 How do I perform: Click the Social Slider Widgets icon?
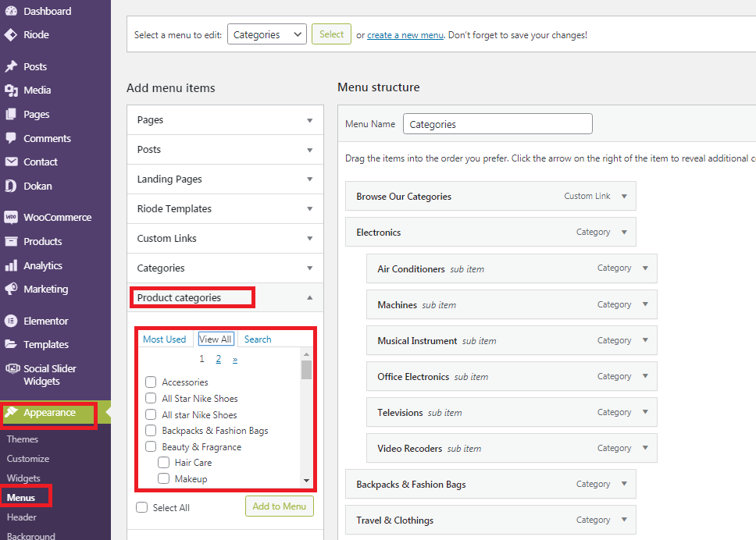12,368
